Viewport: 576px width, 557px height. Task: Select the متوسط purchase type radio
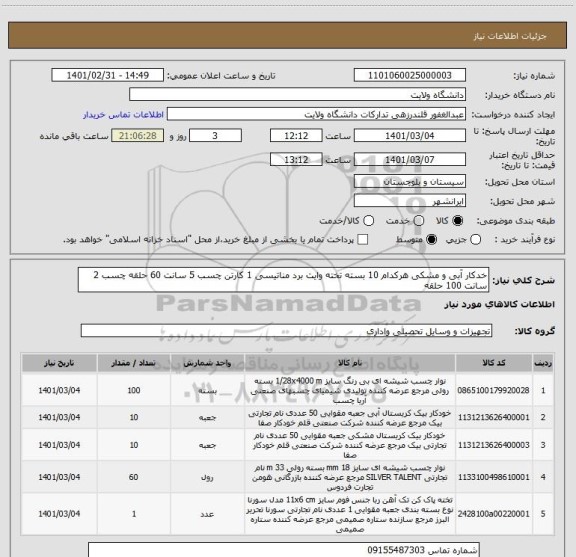pyautogui.click(x=431, y=240)
